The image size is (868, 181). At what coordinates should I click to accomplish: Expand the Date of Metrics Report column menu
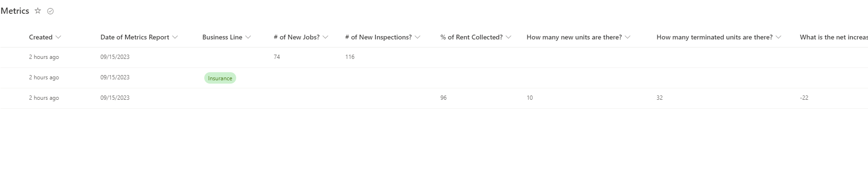coord(175,38)
